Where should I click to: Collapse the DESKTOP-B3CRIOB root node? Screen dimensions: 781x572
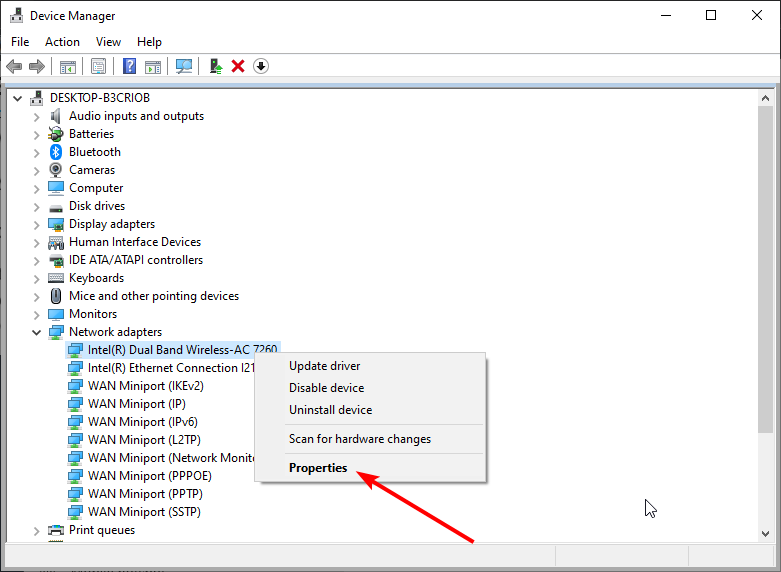[17, 98]
